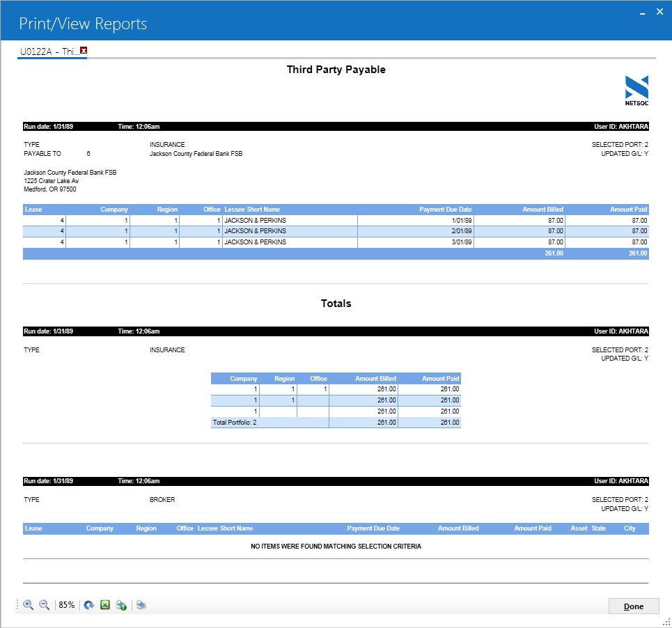Click the State column header in broker table
This screenshot has height=628, width=672.
(x=599, y=528)
